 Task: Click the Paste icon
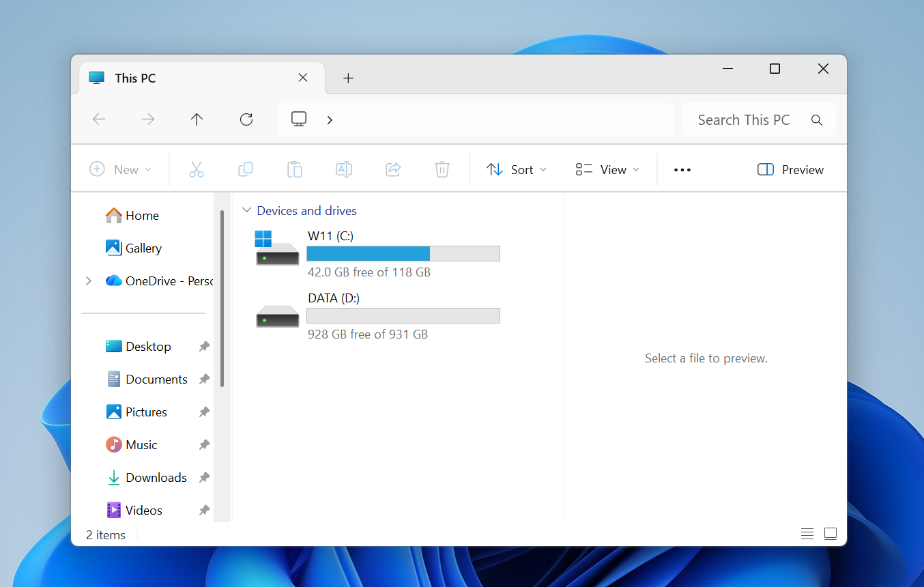click(295, 169)
